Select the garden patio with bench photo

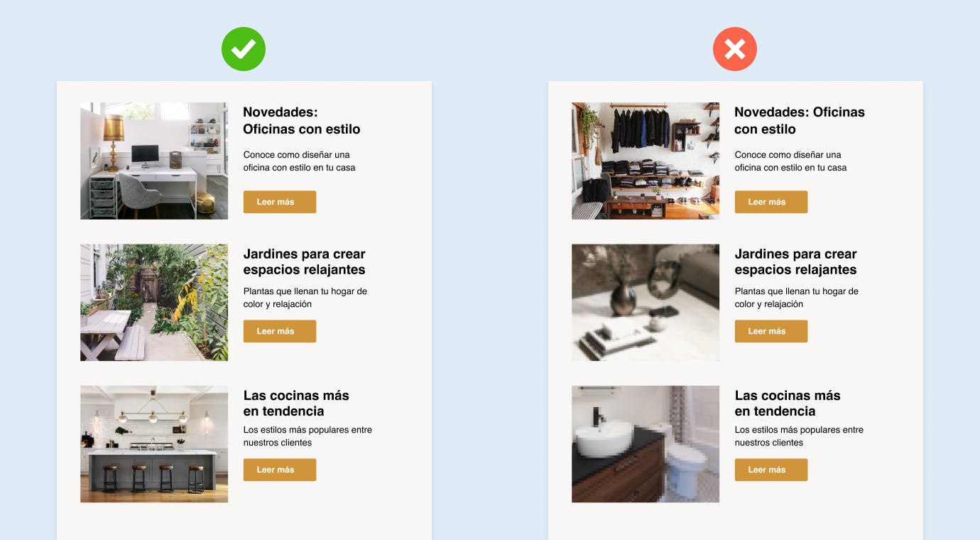click(154, 303)
